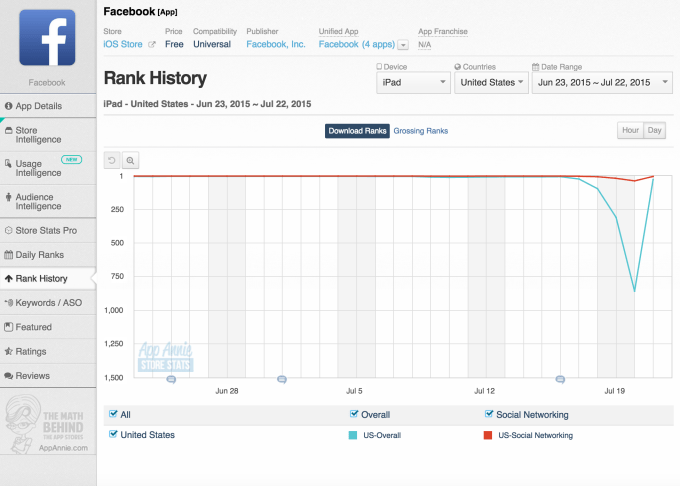
Task: Open the Facebook, Inc. publisher link
Action: point(276,44)
